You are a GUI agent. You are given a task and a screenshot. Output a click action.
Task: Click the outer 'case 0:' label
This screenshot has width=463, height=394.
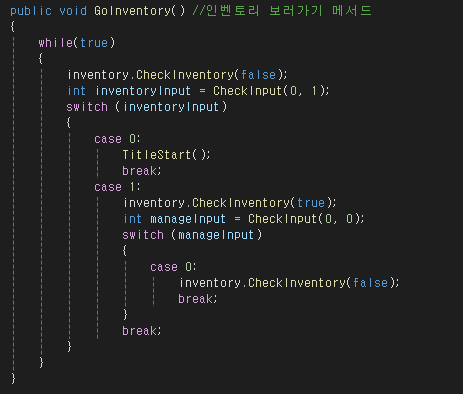[x=117, y=139]
